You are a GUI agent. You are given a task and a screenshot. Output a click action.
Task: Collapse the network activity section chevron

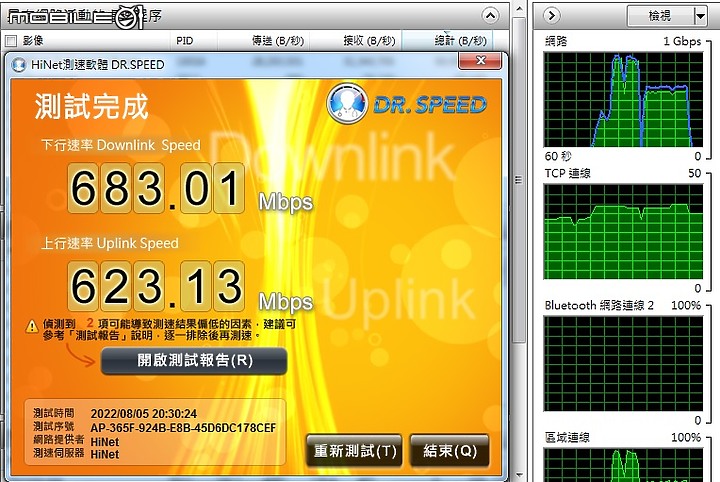point(490,16)
